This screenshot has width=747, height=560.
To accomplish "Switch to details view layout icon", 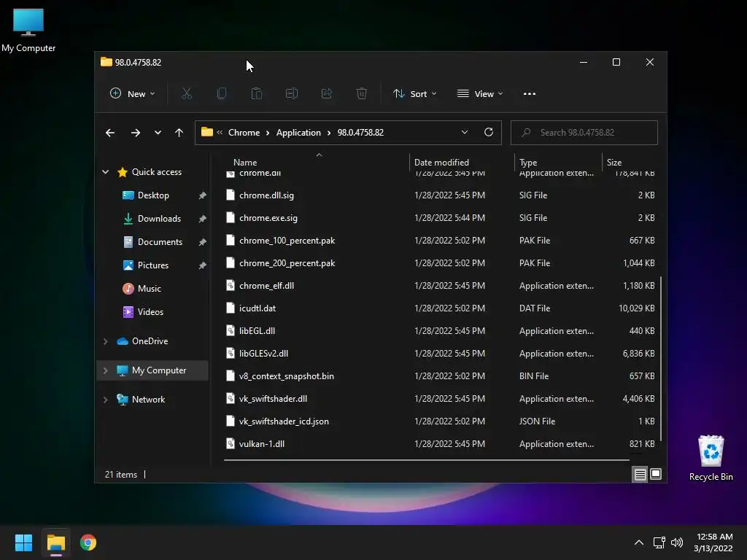I will click(x=640, y=474).
